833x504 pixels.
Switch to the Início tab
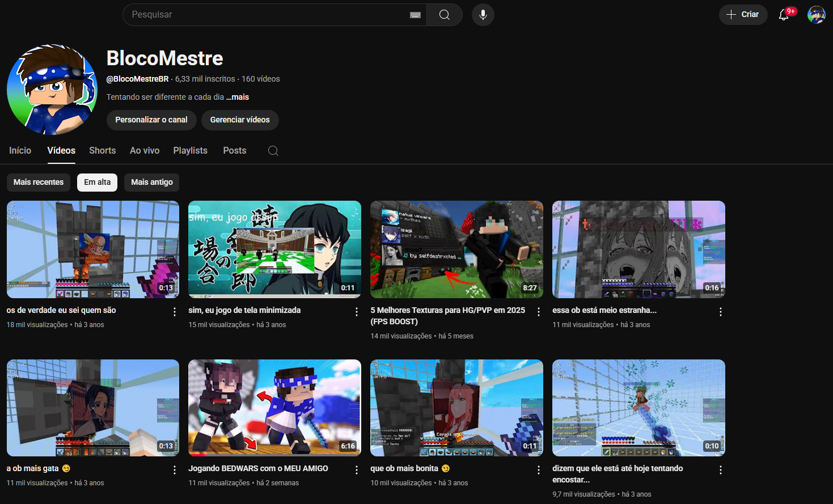(20, 150)
